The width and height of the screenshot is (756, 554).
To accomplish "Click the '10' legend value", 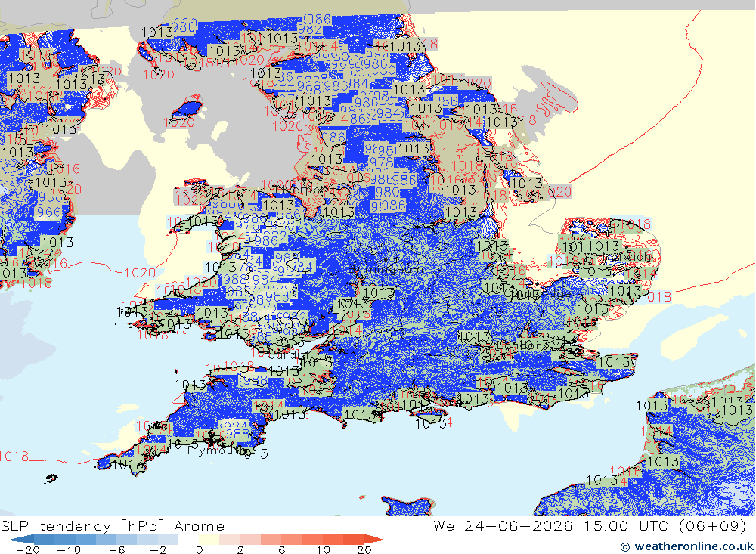I will click(323, 550).
